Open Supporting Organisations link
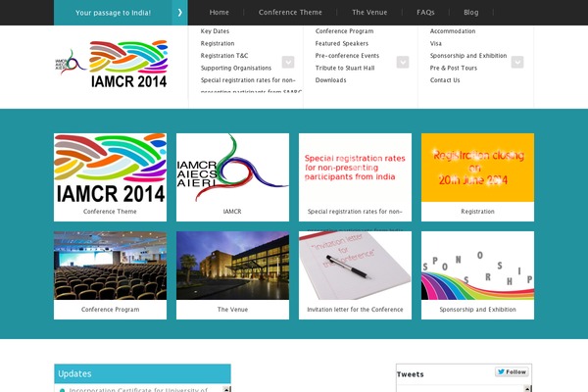This screenshot has height=392, width=588. click(x=236, y=68)
